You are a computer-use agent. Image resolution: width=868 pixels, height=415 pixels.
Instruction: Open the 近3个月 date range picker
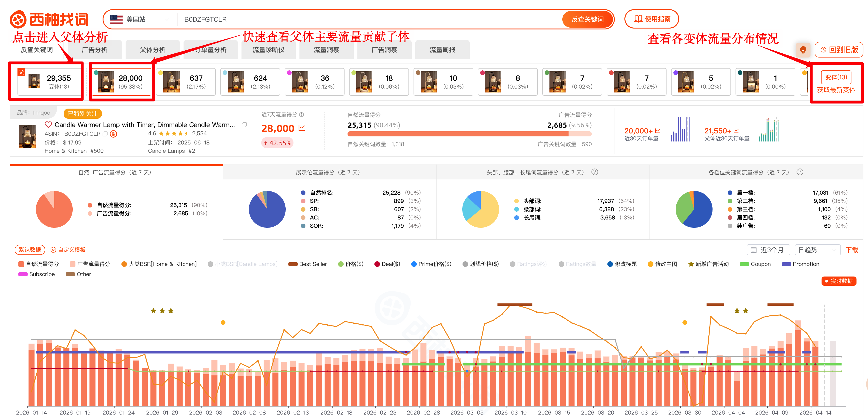tap(768, 250)
